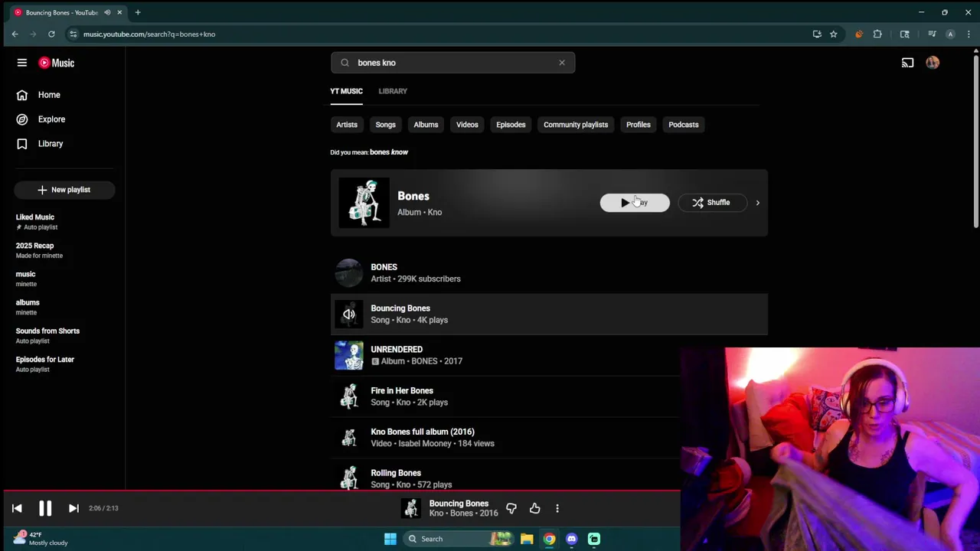Filter results by Profiles
Image resolution: width=980 pixels, height=551 pixels.
coord(639,125)
